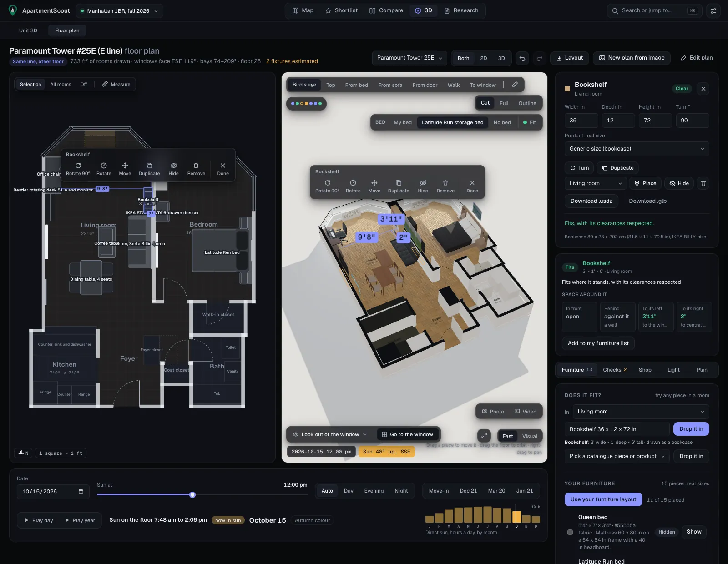728x564 pixels.
Task: Delete bookshelf using trash icon in side panel
Action: (703, 183)
